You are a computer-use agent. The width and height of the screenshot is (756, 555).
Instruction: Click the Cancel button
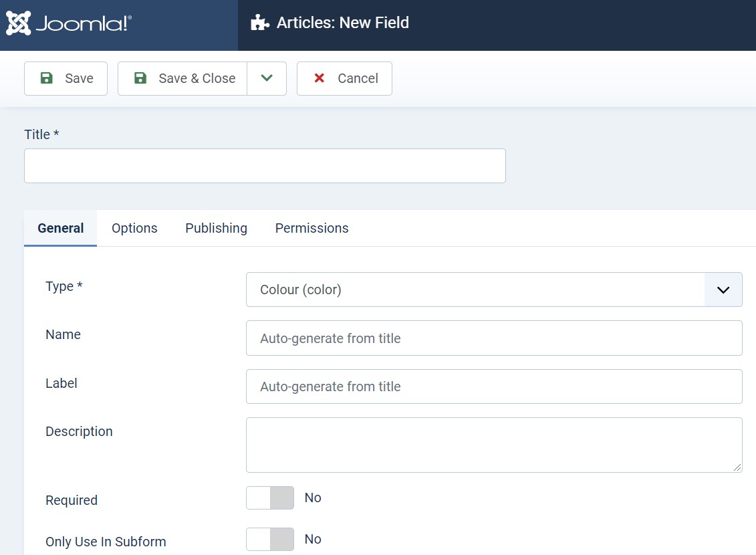pos(344,79)
